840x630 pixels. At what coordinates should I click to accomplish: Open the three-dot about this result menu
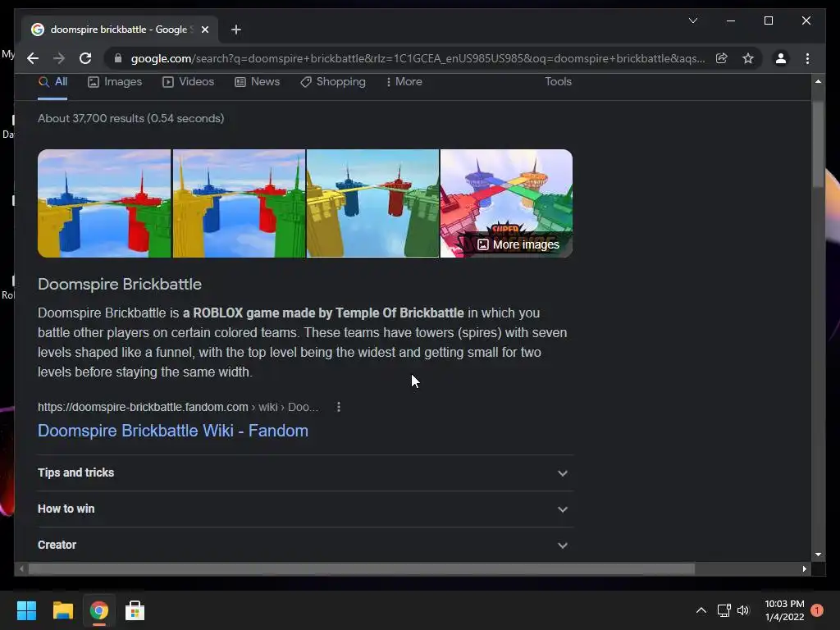coord(339,407)
